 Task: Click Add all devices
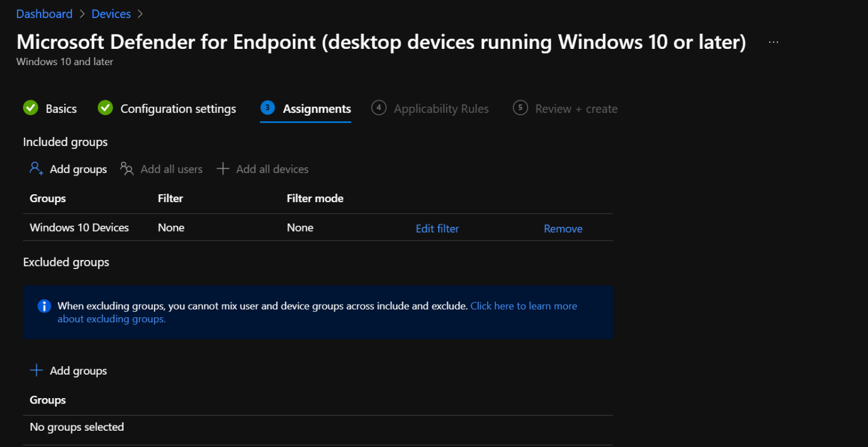(272, 169)
